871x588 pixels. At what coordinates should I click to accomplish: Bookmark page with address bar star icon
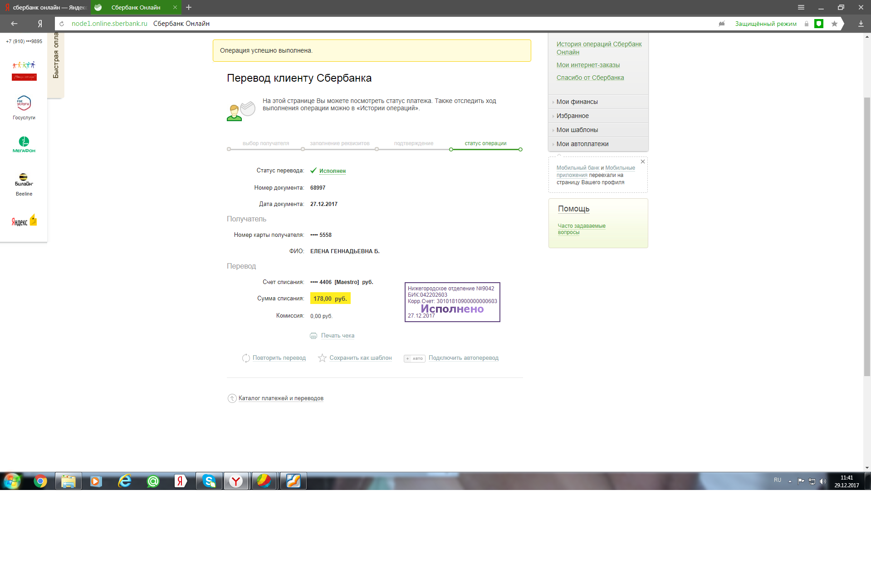[834, 24]
